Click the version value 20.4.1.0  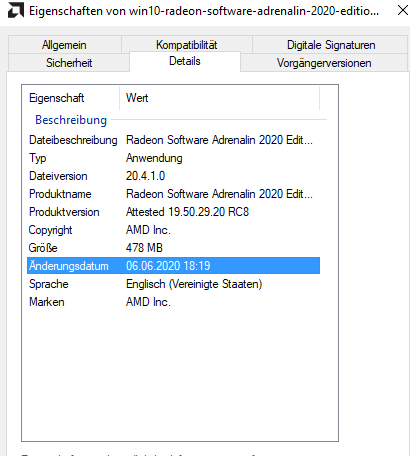click(145, 176)
